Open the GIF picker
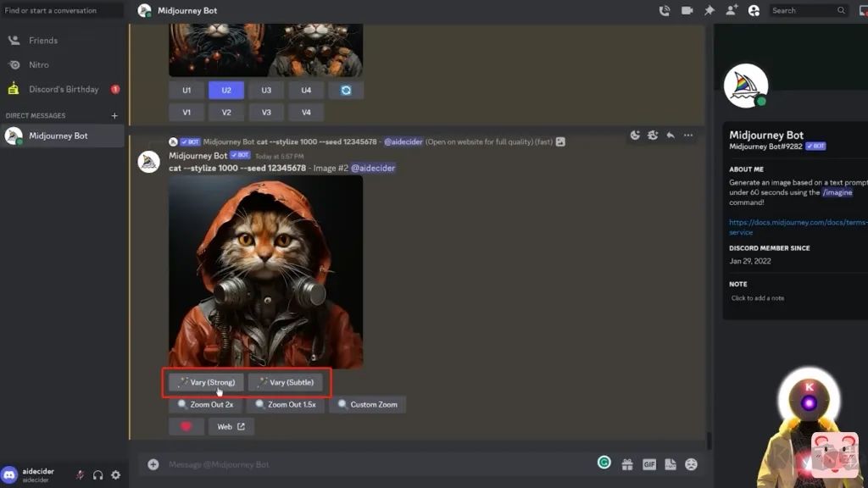Viewport: 868px width, 488px height. coord(648,464)
